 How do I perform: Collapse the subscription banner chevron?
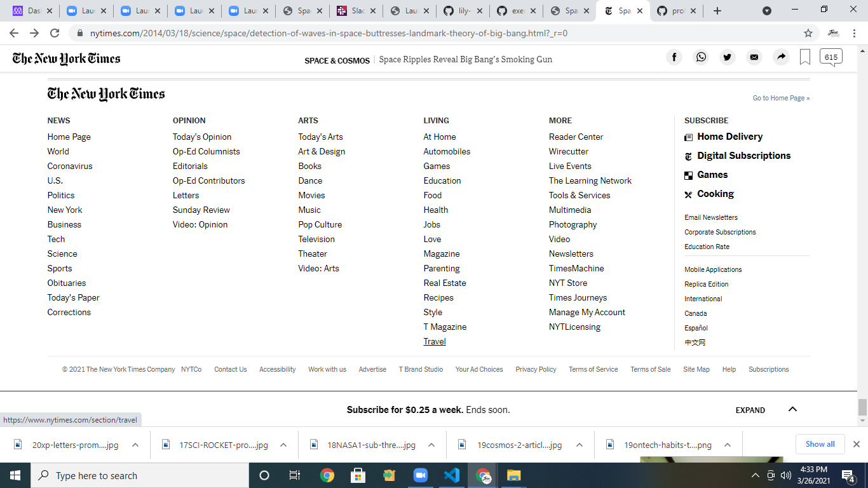point(792,410)
